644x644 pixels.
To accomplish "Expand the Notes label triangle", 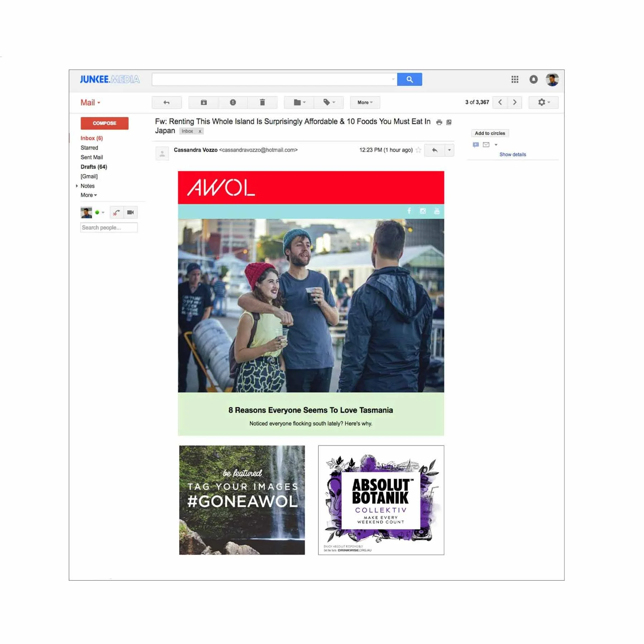I will (77, 186).
